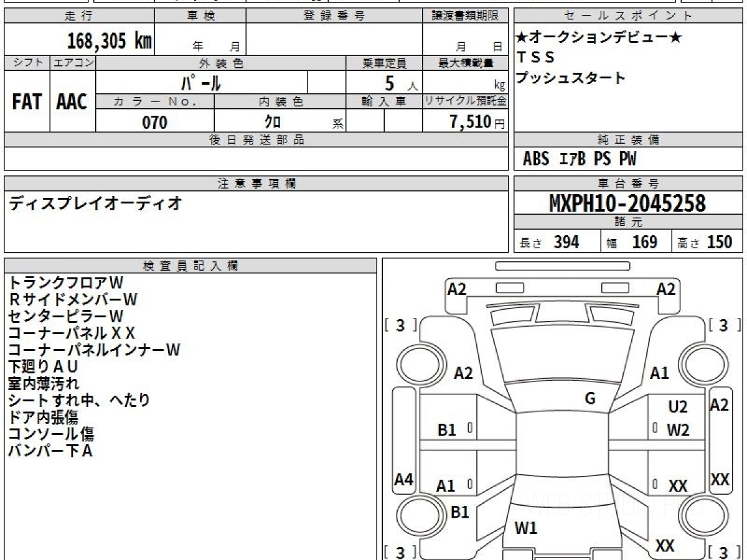This screenshot has height=560, width=747.
Task: Select the 輸入車 header cell
Action: [x=384, y=102]
